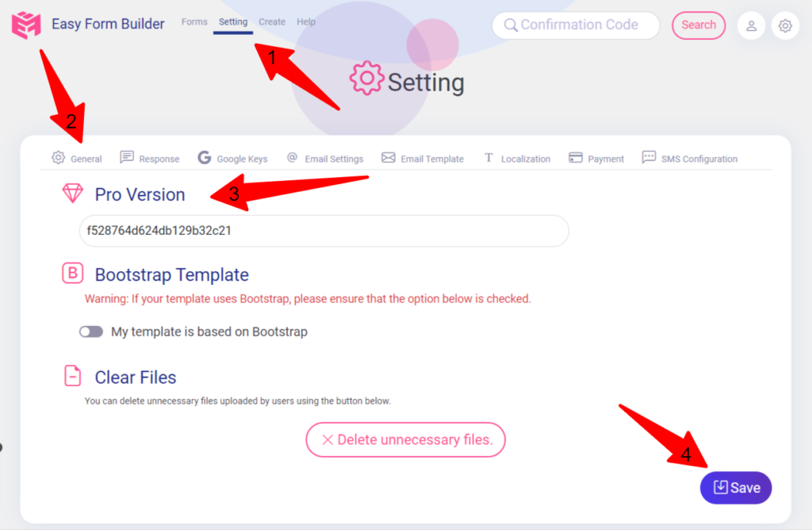Click the Pro Version diamond icon
Image resolution: width=812 pixels, height=530 pixels.
(72, 194)
